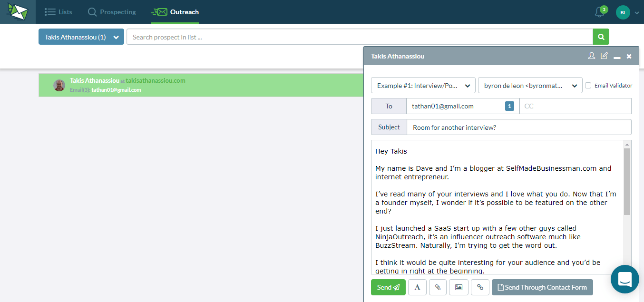Open the Lists tab
Image resolution: width=644 pixels, height=302 pixels.
pyautogui.click(x=58, y=12)
